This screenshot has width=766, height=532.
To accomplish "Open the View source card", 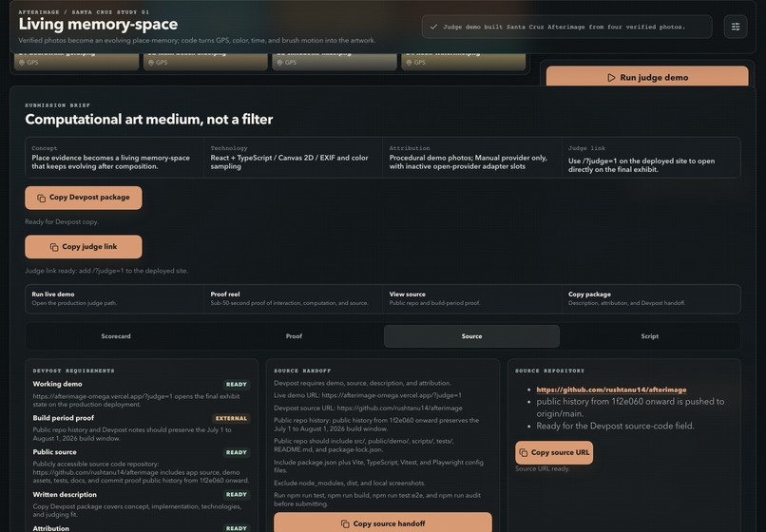I will pos(472,298).
